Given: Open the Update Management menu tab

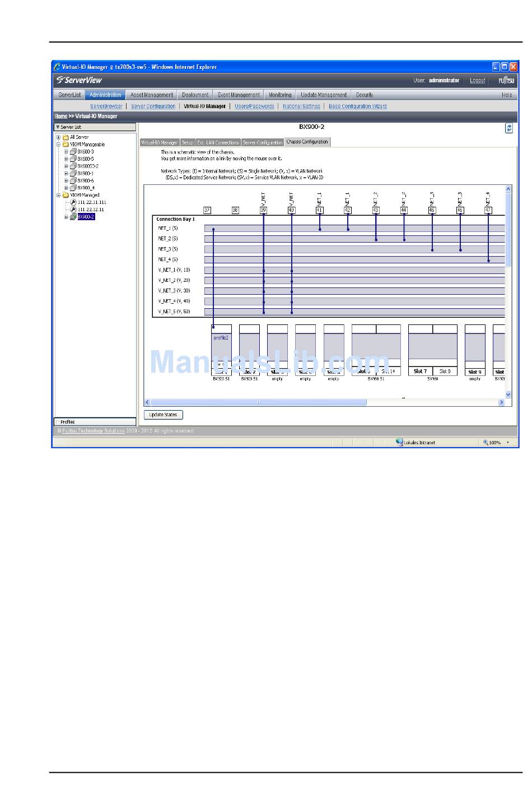Looking at the screenshot, I should tap(324, 95).
